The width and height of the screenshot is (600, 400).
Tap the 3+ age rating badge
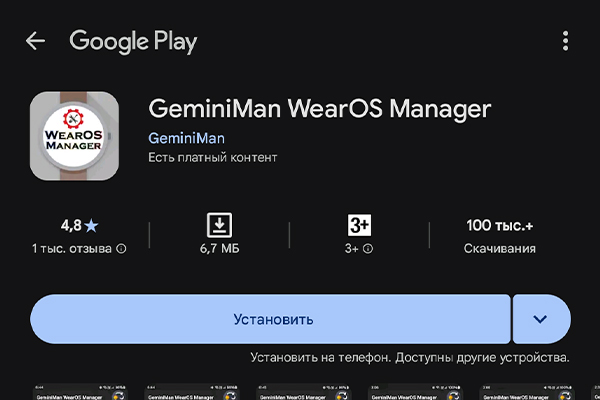tap(359, 225)
